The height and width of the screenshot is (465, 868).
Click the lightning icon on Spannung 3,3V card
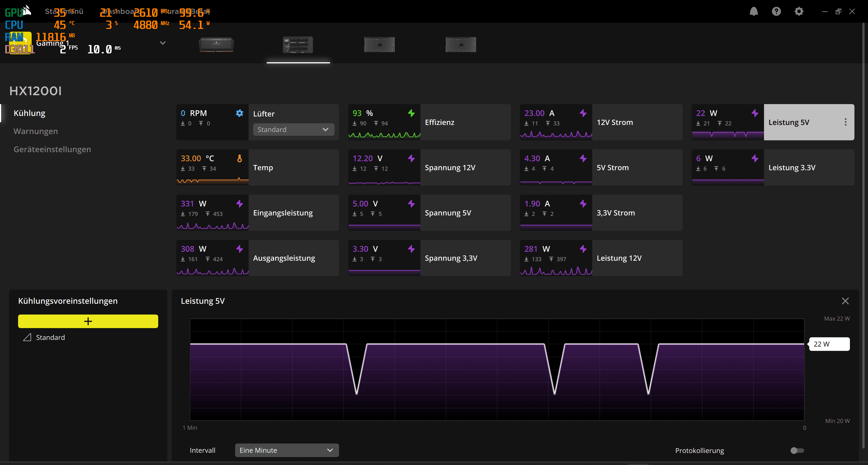click(x=411, y=249)
